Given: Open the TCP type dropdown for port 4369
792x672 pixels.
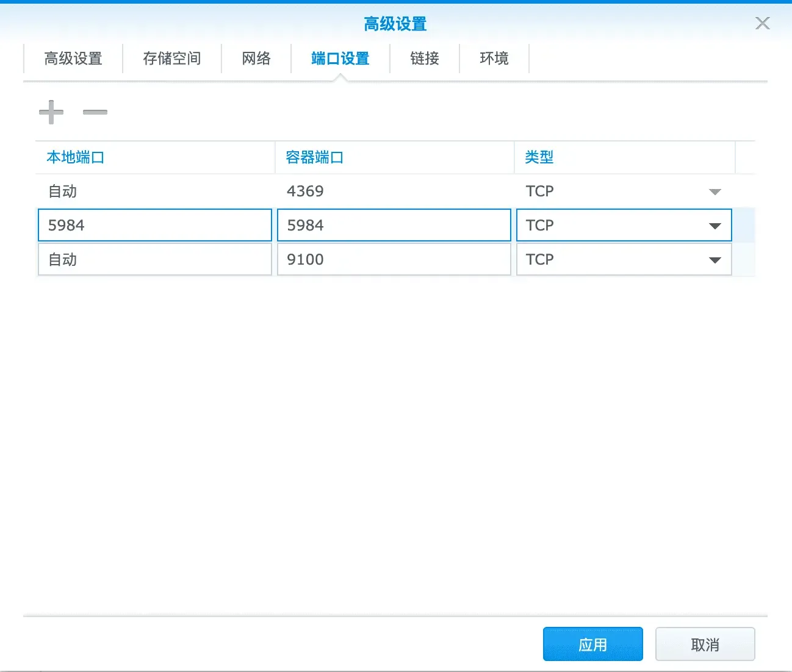Looking at the screenshot, I should pos(715,191).
